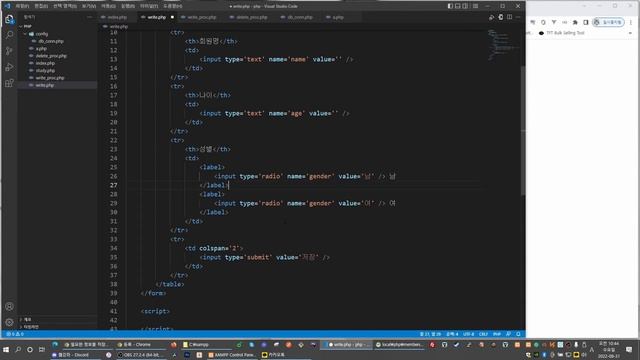640x360 pixels.
Task: Open the Windows Start menu
Action: click(x=6, y=350)
